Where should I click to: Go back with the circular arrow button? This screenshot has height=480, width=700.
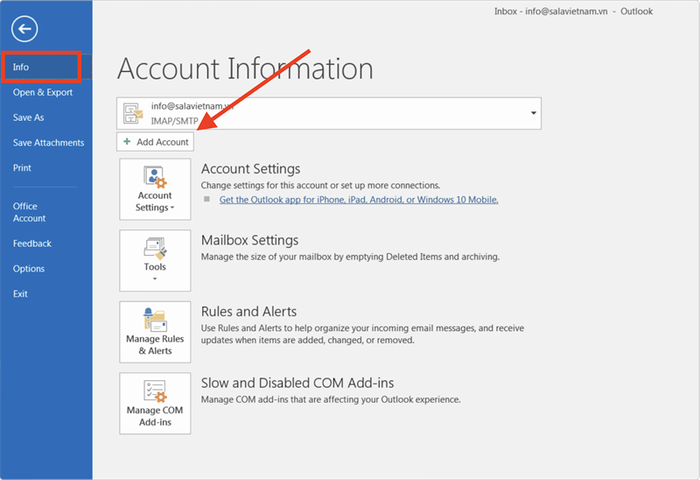pos(25,29)
